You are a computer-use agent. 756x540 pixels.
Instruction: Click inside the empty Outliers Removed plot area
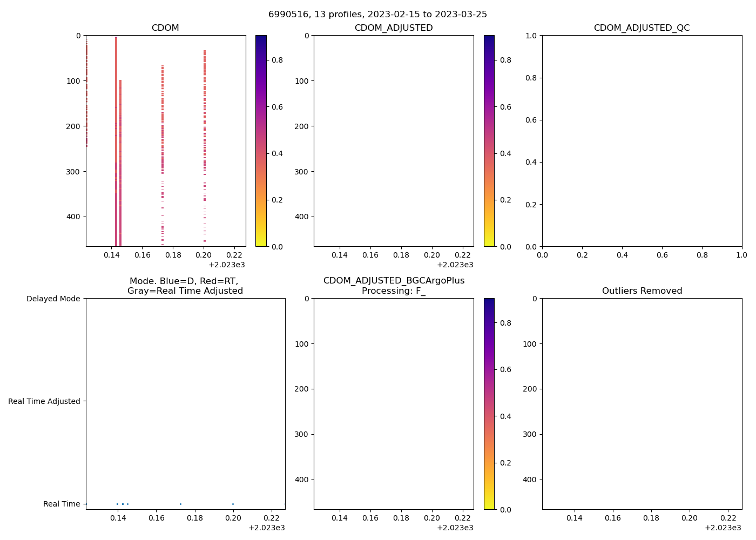[642, 403]
